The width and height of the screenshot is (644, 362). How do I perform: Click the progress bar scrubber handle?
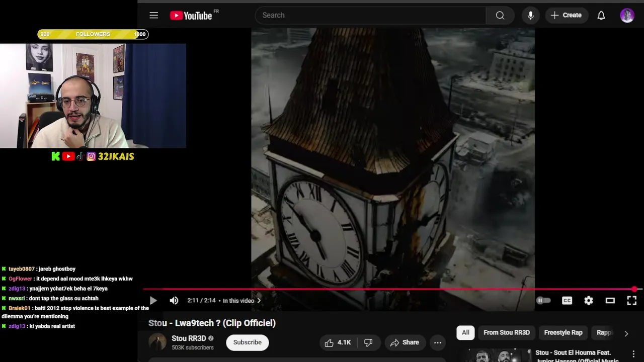(635, 289)
